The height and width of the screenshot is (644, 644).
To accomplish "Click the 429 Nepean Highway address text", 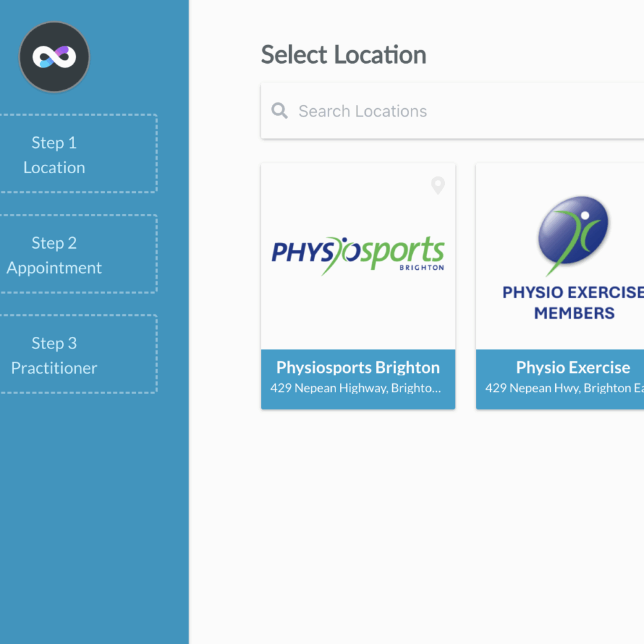I will point(355,388).
